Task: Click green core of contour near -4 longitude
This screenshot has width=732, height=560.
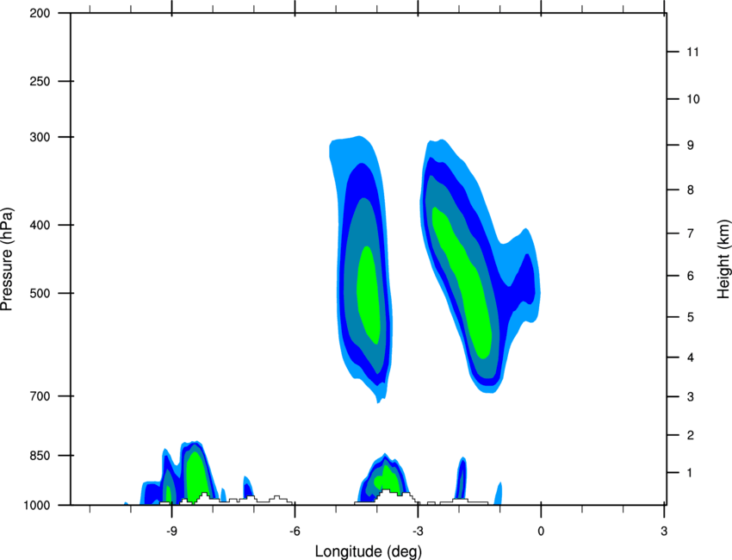Action: (x=369, y=296)
